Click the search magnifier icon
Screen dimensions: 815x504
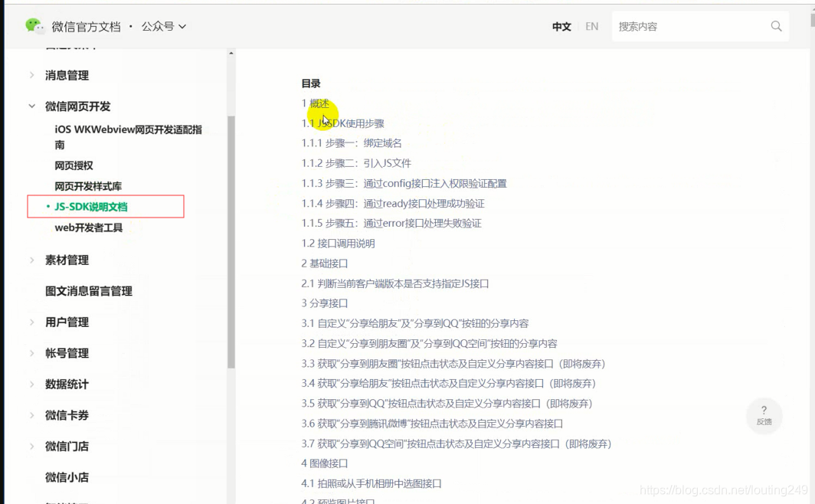[x=776, y=26]
